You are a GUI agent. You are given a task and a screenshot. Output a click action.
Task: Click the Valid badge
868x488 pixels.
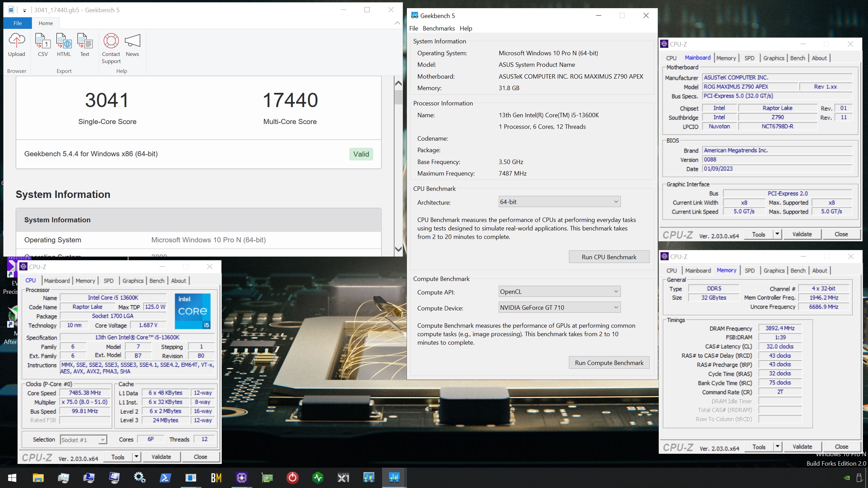tap(361, 154)
